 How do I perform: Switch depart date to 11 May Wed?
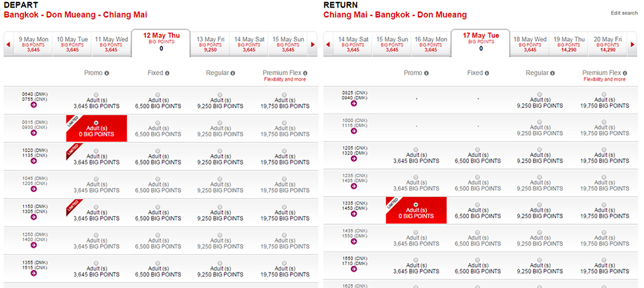pyautogui.click(x=111, y=44)
